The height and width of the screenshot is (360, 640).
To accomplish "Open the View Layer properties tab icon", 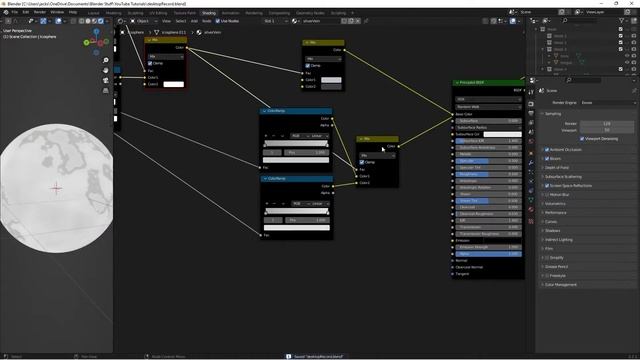I will pyautogui.click(x=531, y=122).
